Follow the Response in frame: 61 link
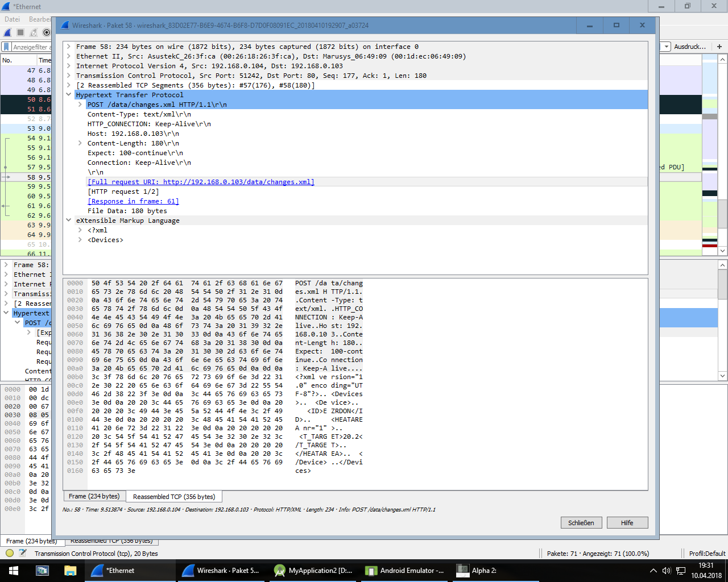 133,201
